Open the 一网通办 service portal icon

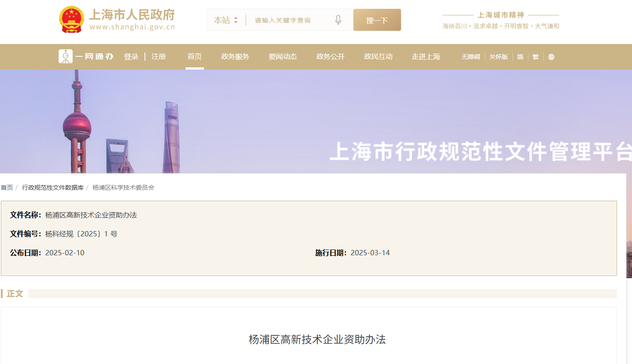coord(66,56)
